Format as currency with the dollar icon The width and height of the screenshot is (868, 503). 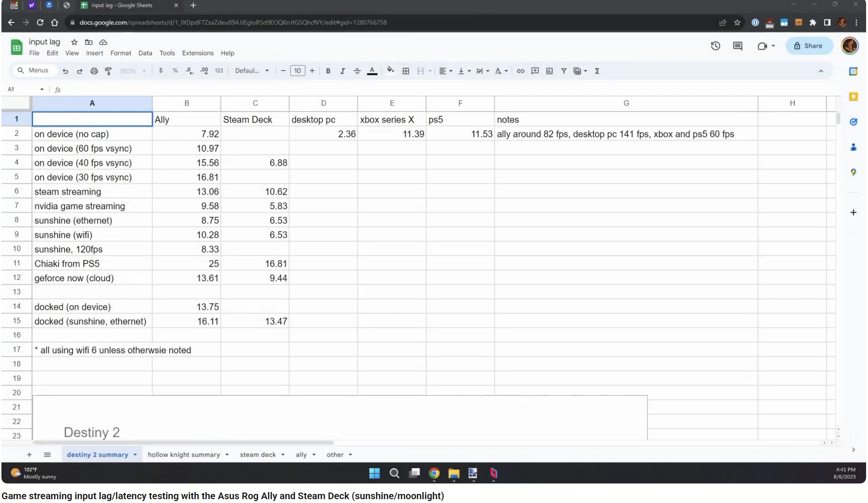161,71
